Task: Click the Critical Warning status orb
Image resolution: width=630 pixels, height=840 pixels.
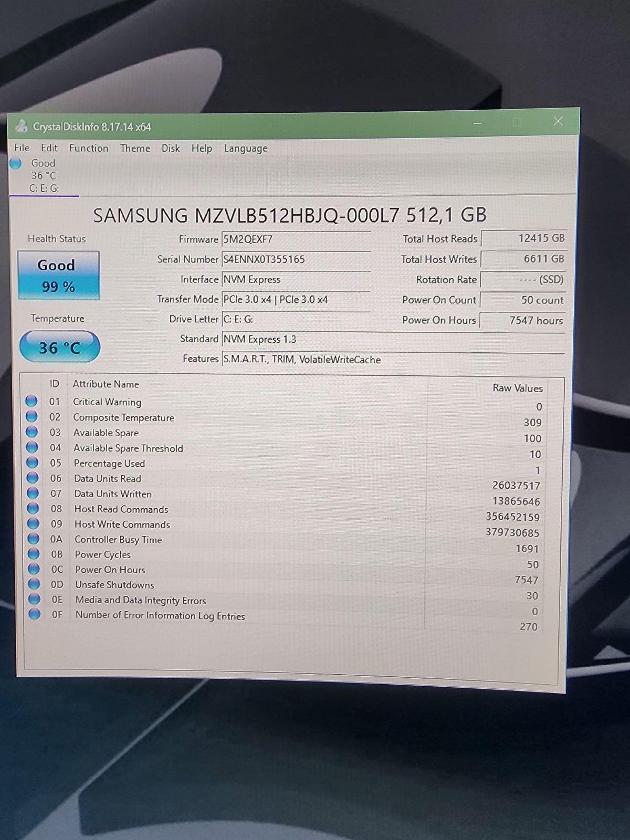Action: click(x=31, y=401)
